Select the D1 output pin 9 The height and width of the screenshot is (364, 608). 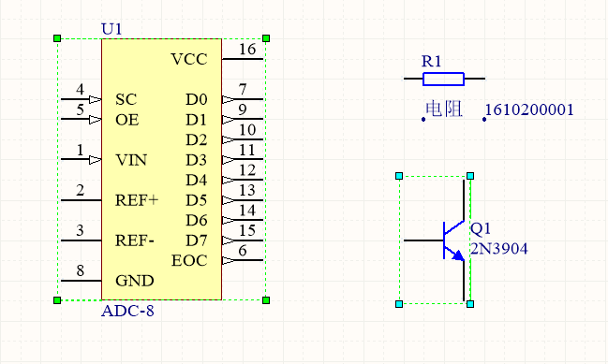243,119
